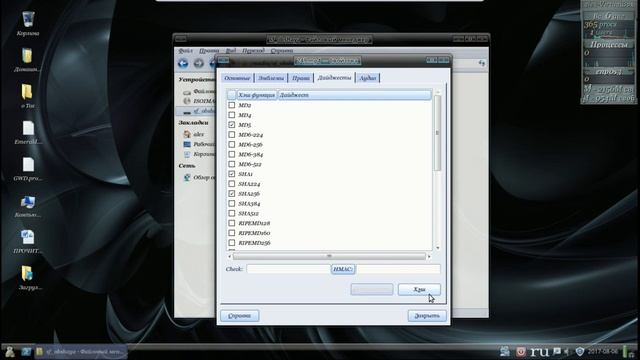The height and width of the screenshot is (360, 640).
Task: Switch to the Эмблемы tab
Action: coord(271,78)
